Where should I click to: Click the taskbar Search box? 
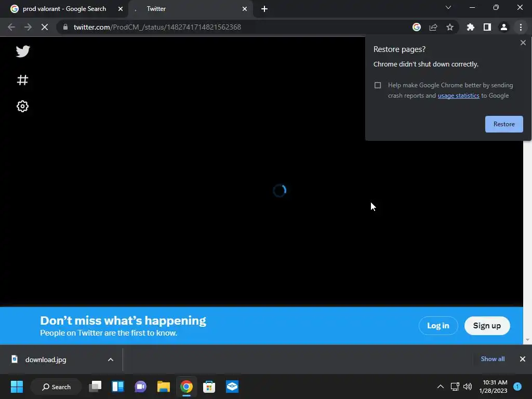click(56, 387)
